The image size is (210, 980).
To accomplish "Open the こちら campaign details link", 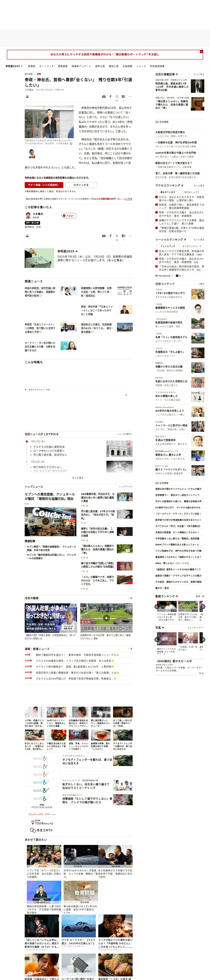I will 129,199.
